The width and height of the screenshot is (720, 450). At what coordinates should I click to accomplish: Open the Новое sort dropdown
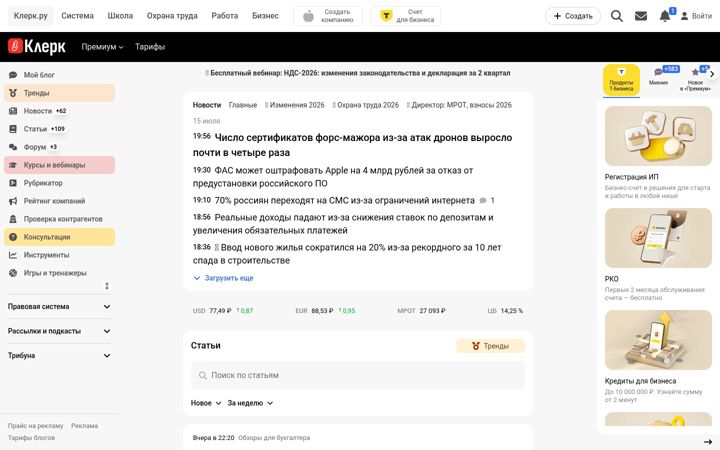[206, 403]
